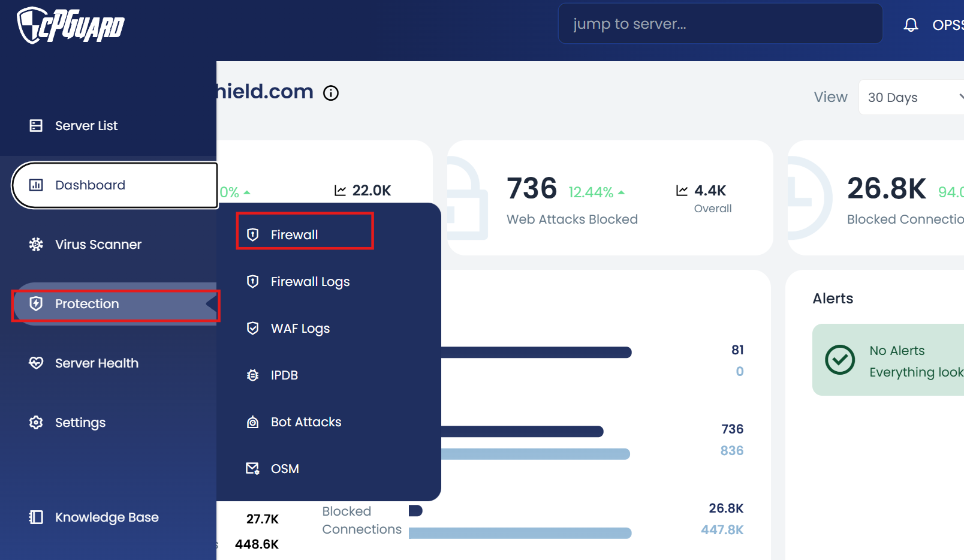The height and width of the screenshot is (560, 964).
Task: Click the WAF Logs shield-check icon
Action: pyautogui.click(x=253, y=328)
